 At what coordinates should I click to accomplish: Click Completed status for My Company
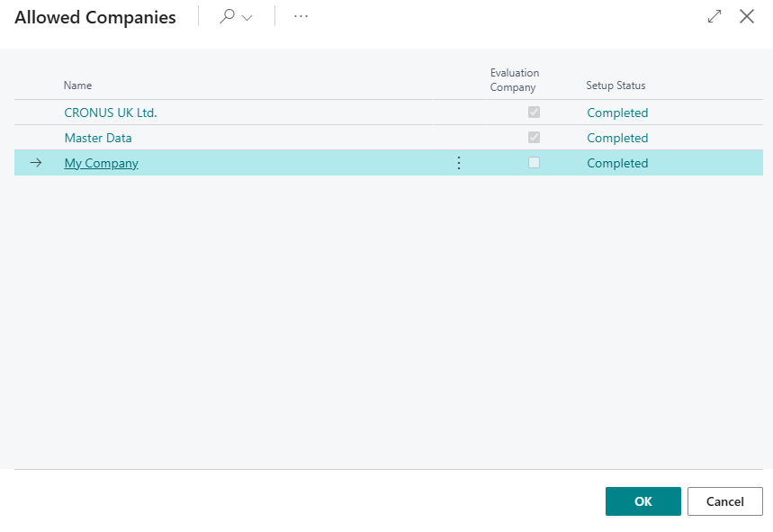(617, 163)
